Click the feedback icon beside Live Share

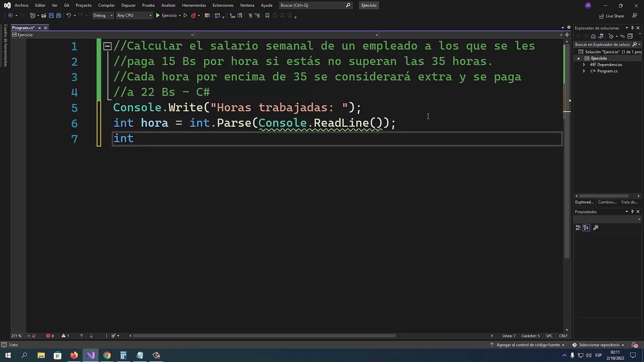click(x=634, y=16)
